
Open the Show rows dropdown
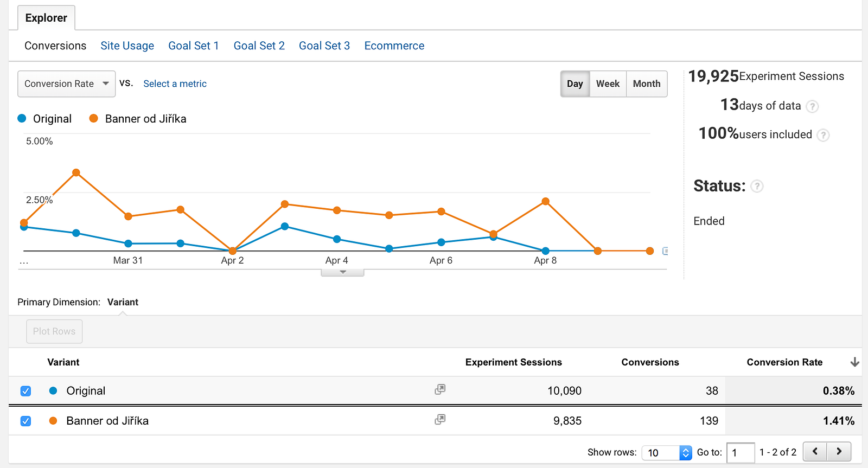click(x=667, y=453)
